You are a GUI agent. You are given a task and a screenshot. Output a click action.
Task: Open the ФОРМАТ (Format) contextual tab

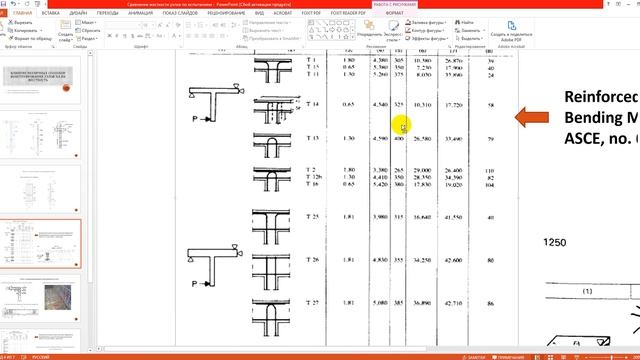(x=394, y=13)
